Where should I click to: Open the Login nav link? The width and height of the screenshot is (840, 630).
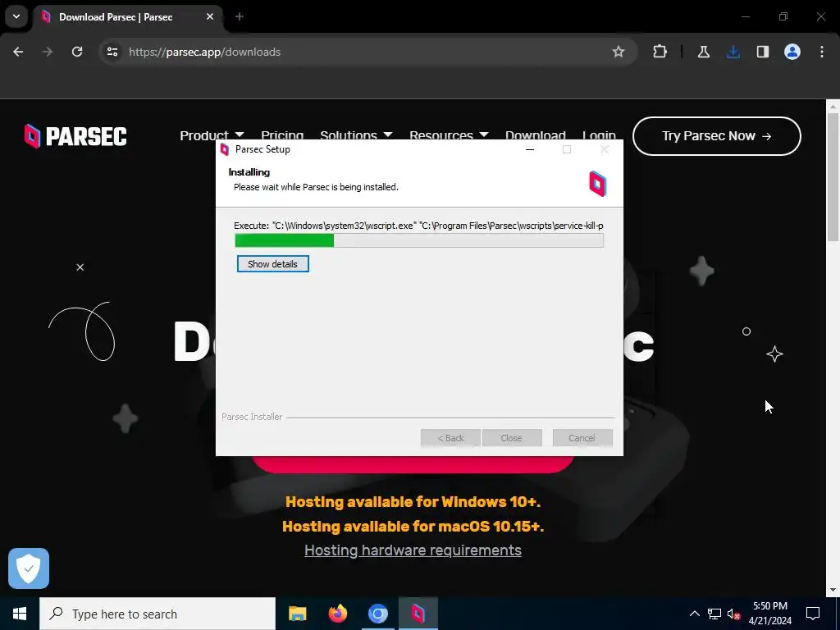(x=599, y=135)
